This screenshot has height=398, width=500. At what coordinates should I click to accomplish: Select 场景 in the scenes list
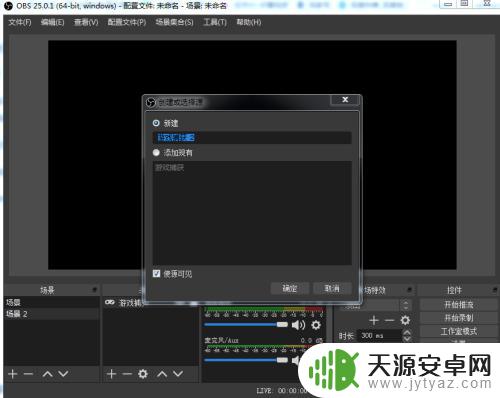[x=51, y=302]
